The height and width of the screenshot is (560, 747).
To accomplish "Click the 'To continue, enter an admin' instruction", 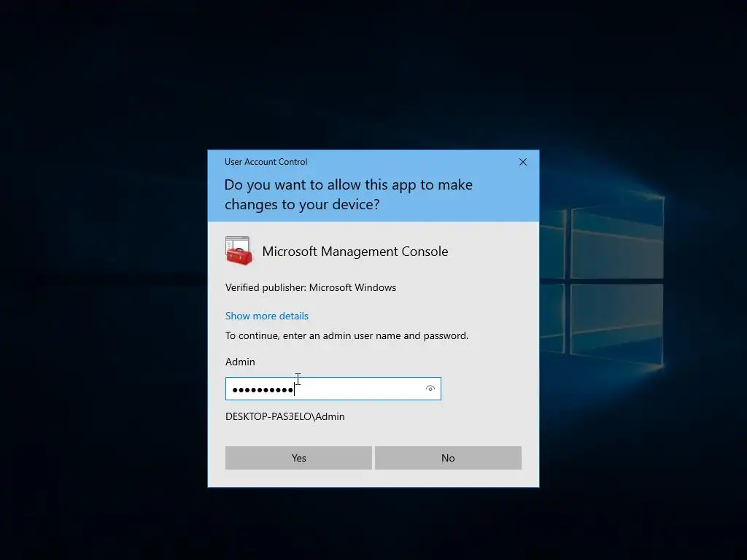I will point(347,335).
